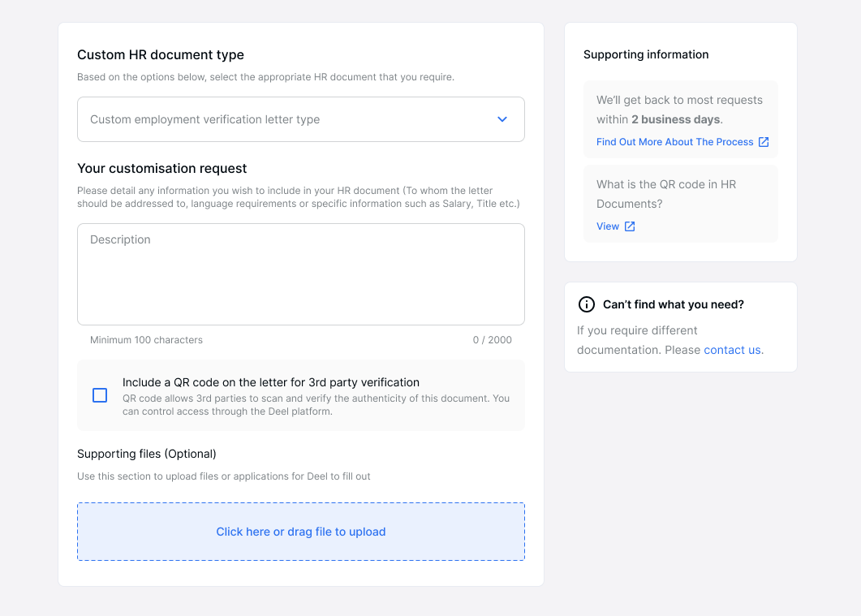The image size is (861, 616).
Task: Click the Custom HR document type heading
Action: click(160, 54)
